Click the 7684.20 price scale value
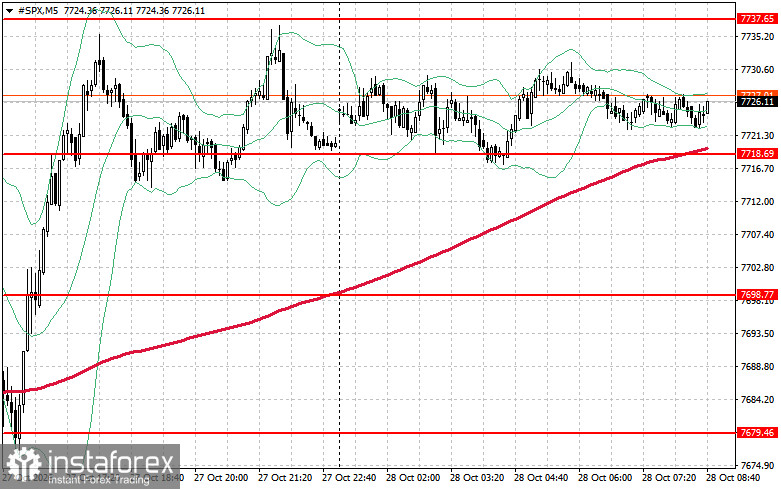Viewport: 781px width, 489px height. (758, 400)
